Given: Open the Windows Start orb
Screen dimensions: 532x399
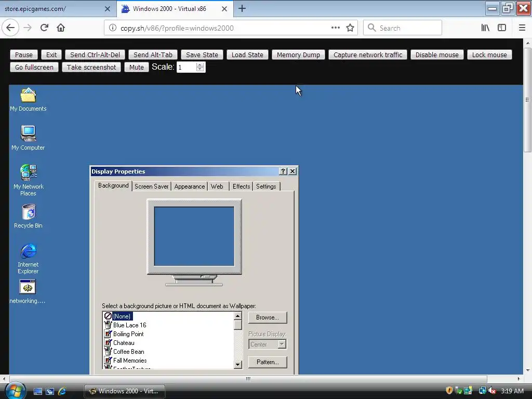Looking at the screenshot, I should click(15, 391).
